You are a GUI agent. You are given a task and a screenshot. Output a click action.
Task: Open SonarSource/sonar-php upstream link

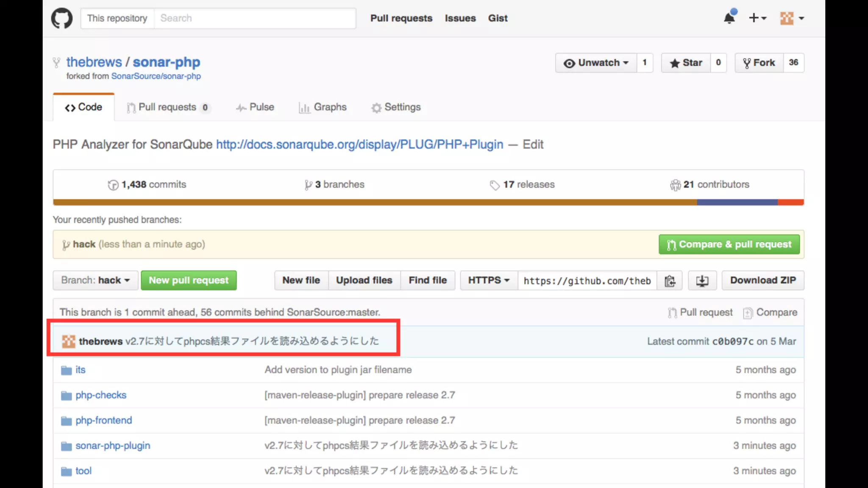click(x=156, y=76)
